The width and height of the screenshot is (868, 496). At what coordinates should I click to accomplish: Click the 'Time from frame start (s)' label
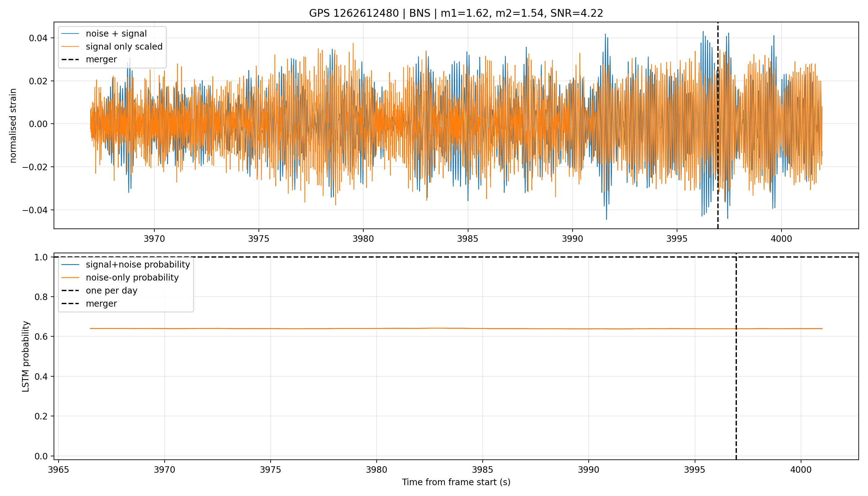(x=456, y=482)
